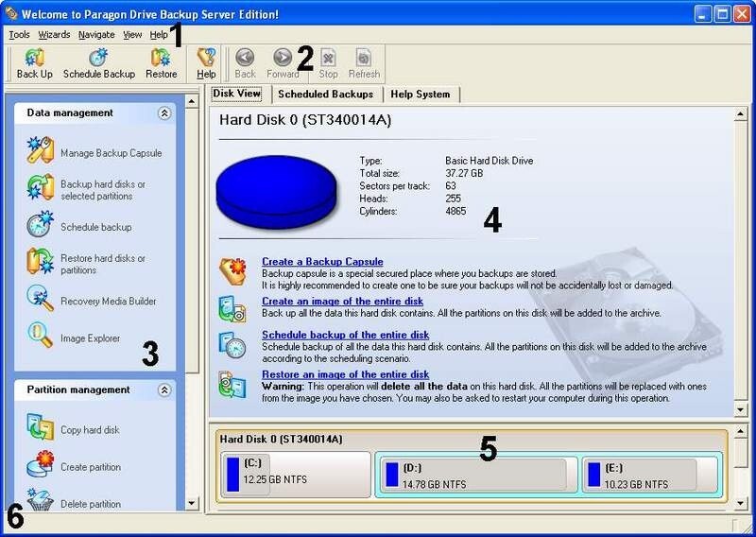
Task: Click the icon beside Schedule backup of entire disk
Action: (x=232, y=344)
